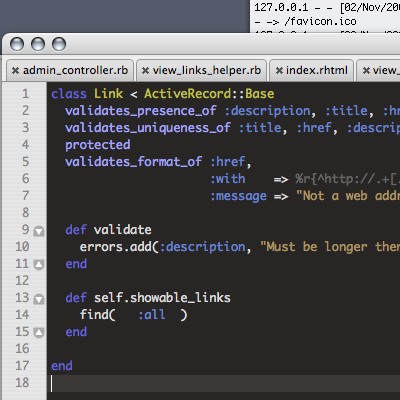This screenshot has height=400, width=400.
Task: Click line number 16 in the gutter
Action: click(22, 349)
